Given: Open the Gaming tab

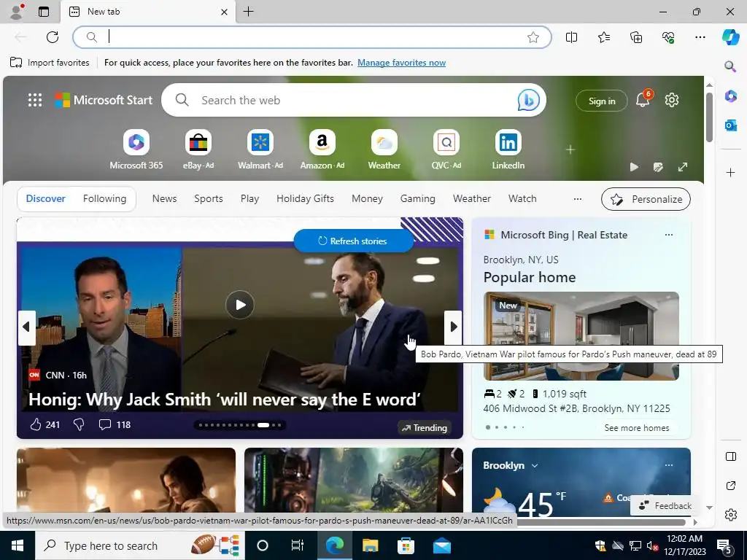Looking at the screenshot, I should [417, 198].
